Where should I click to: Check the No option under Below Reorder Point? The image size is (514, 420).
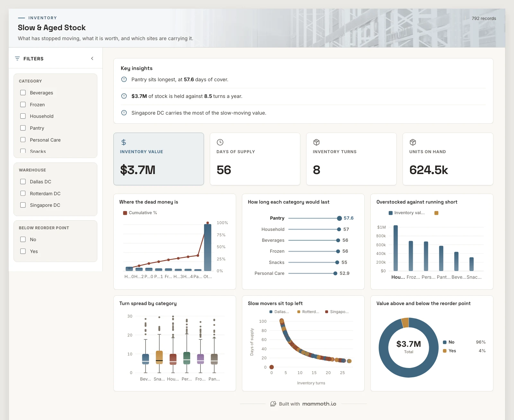click(23, 239)
